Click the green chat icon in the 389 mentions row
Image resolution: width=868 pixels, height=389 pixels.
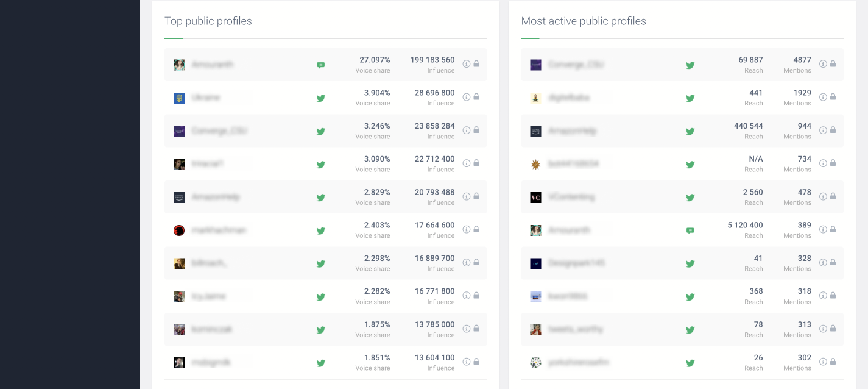tap(690, 230)
